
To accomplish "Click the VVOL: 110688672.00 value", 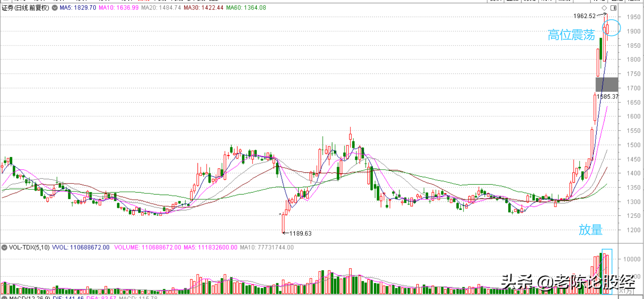I will (x=81, y=248).
